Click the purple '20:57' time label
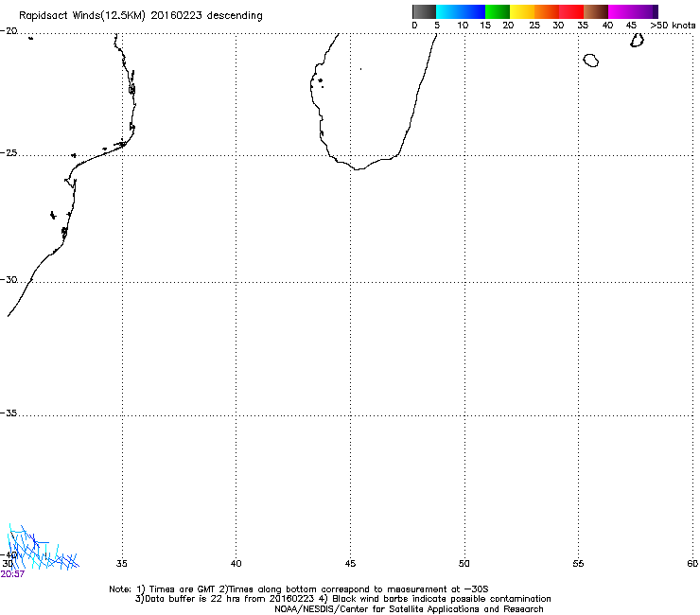Viewport: 700px width, 615px height. click(x=12, y=574)
